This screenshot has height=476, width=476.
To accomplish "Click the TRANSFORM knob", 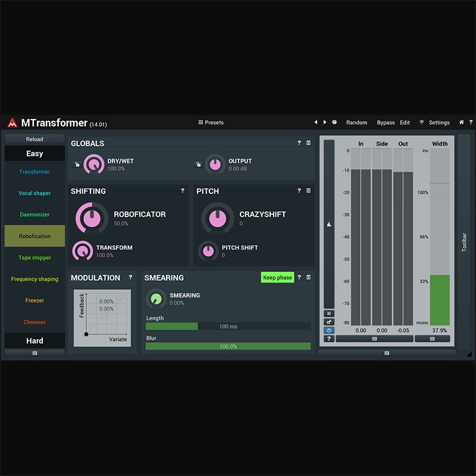I will (x=82, y=250).
